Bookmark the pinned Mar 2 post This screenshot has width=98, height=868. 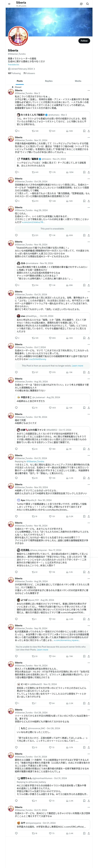pyautogui.click(x=84, y=131)
